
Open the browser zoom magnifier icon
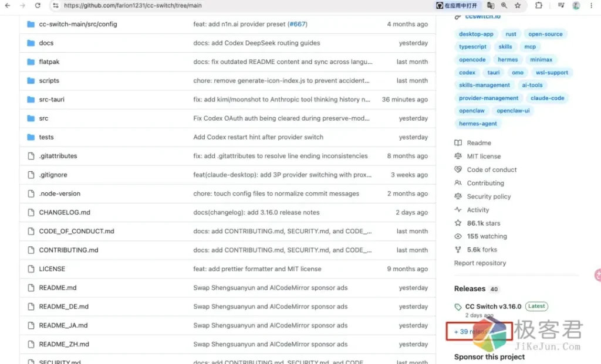pos(504,5)
